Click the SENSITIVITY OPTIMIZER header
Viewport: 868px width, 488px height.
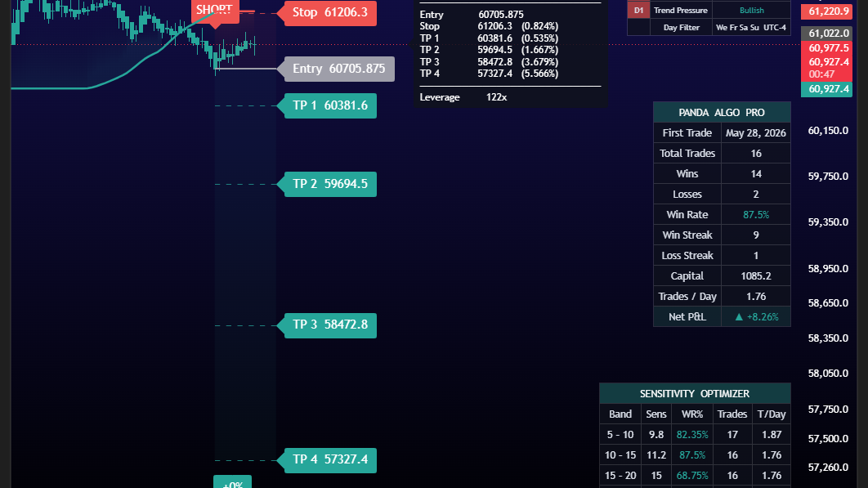coord(695,394)
